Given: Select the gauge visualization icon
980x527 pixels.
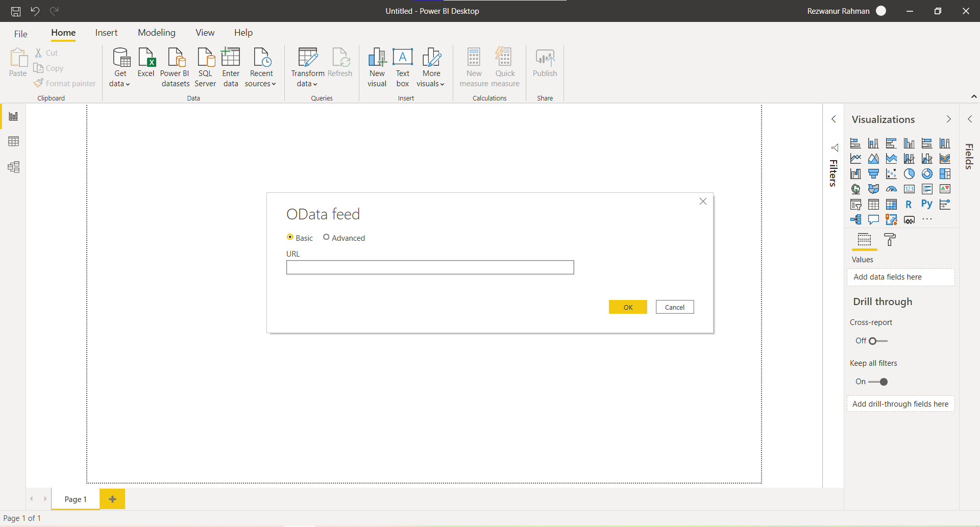Looking at the screenshot, I should (891, 189).
